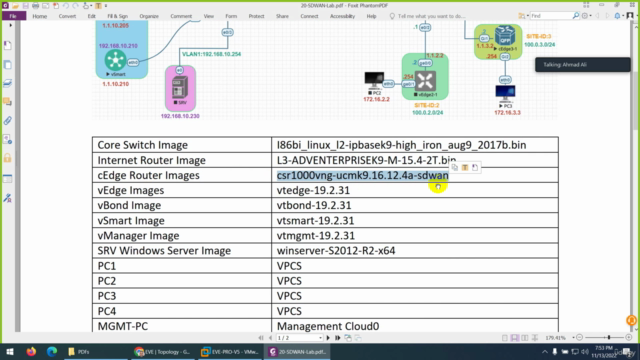The height and width of the screenshot is (360, 640).
Task: Click the Save icon in quick access toolbar
Action: (25, 6)
